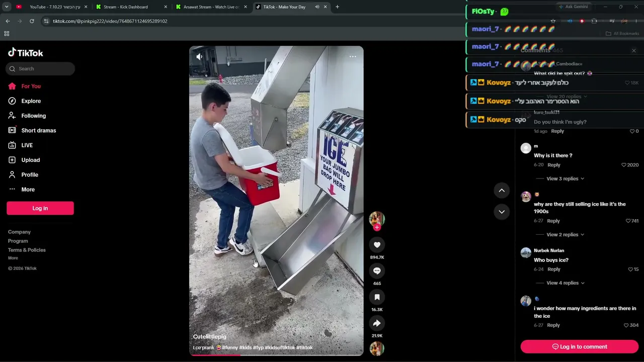Image resolution: width=644 pixels, height=362 pixels.
Task: View site information beside the URL
Action: tap(46, 21)
